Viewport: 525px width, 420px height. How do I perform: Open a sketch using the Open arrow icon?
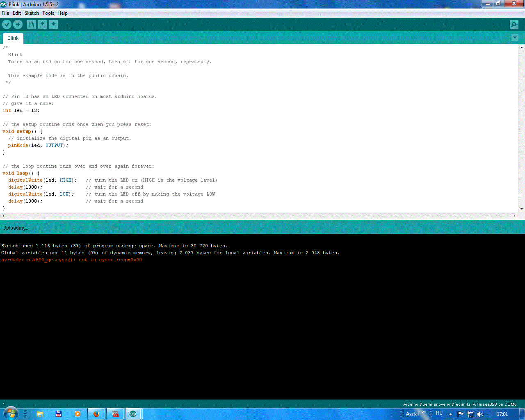42,25
